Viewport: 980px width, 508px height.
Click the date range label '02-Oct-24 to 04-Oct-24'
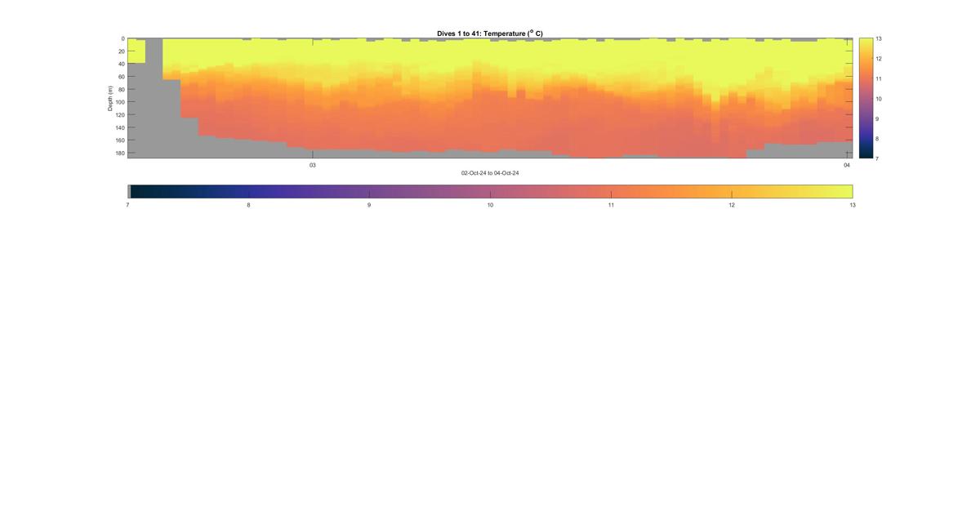point(490,173)
